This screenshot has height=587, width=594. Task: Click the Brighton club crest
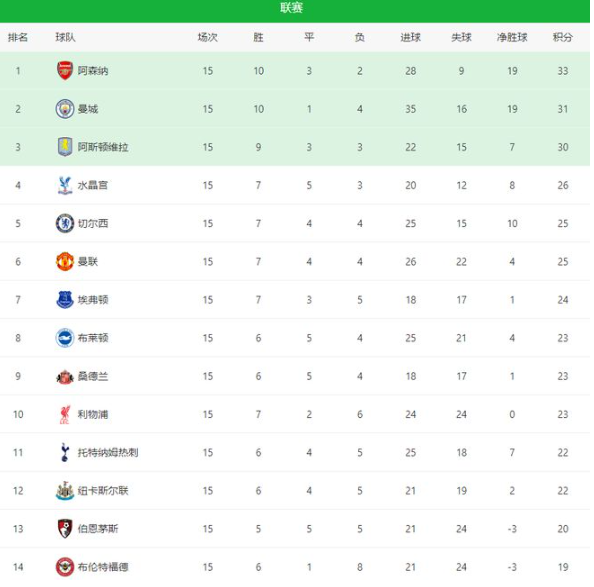click(65, 338)
